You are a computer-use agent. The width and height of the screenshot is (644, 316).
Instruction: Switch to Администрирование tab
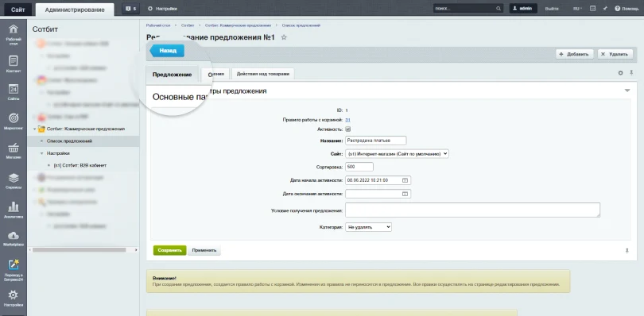pos(75,10)
